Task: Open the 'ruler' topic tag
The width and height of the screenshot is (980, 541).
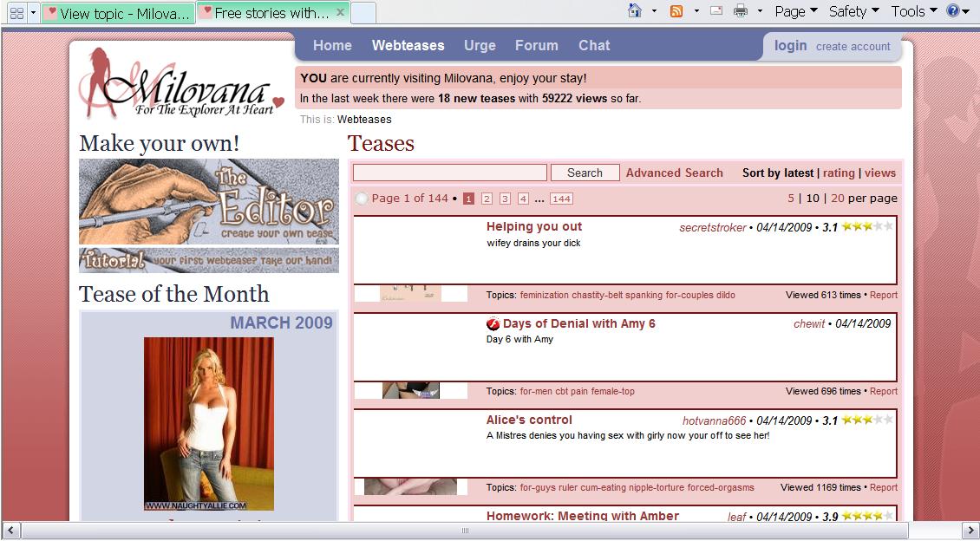Action: click(x=568, y=488)
